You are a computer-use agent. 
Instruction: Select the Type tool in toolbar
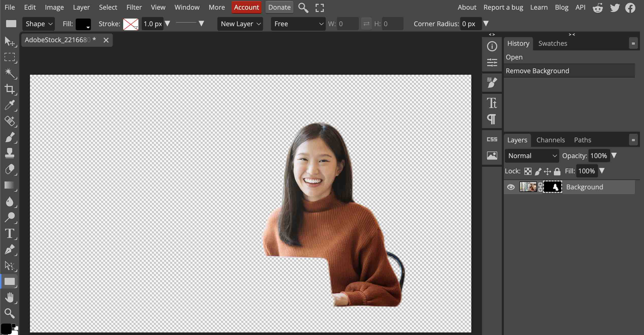(x=10, y=233)
